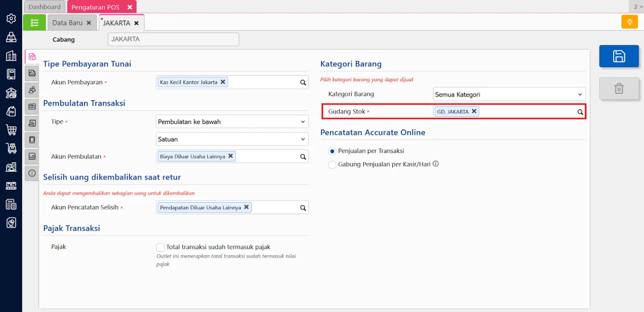Click search icon in Gudang Stok field

tap(580, 112)
